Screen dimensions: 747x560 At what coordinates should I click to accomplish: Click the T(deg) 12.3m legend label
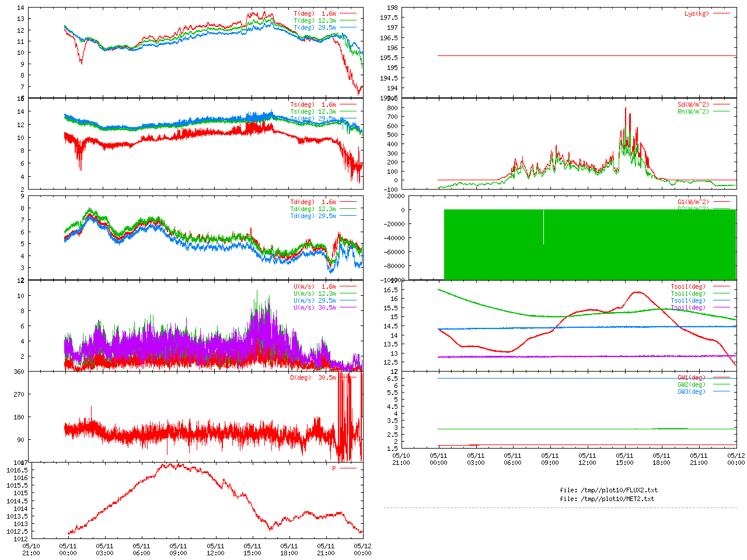(315, 20)
